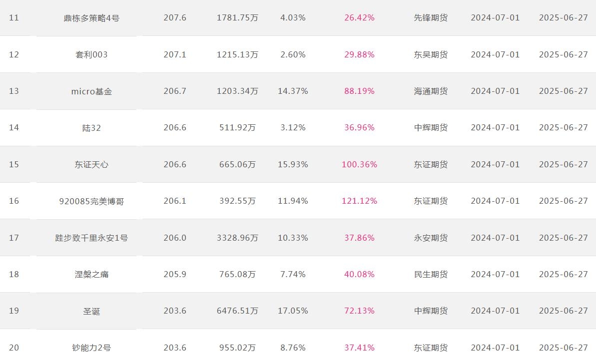Screen dimensions: 596x364
Task: Click the 永安期货 company cell
Action: [431, 238]
